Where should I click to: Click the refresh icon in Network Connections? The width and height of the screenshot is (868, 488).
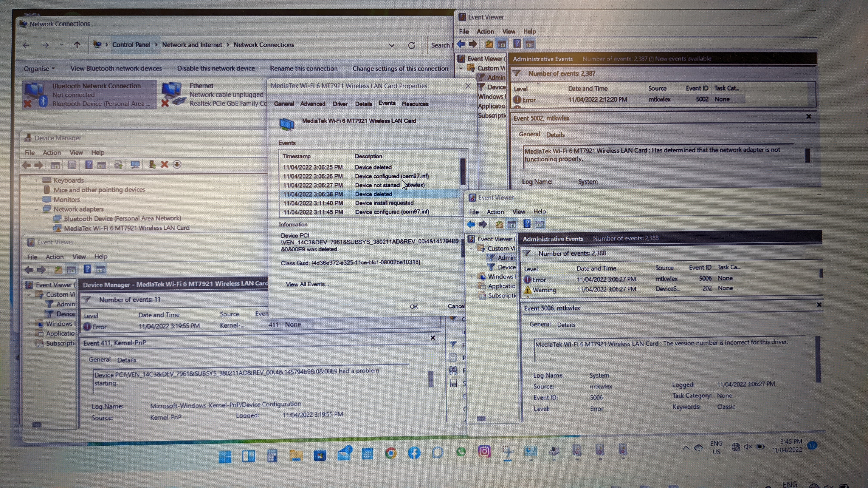(x=411, y=45)
